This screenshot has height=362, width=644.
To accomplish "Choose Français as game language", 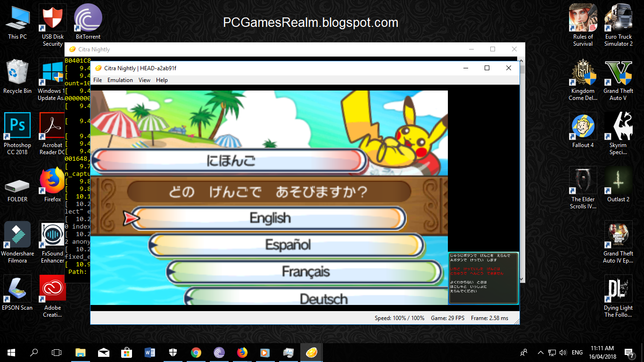I will click(305, 272).
